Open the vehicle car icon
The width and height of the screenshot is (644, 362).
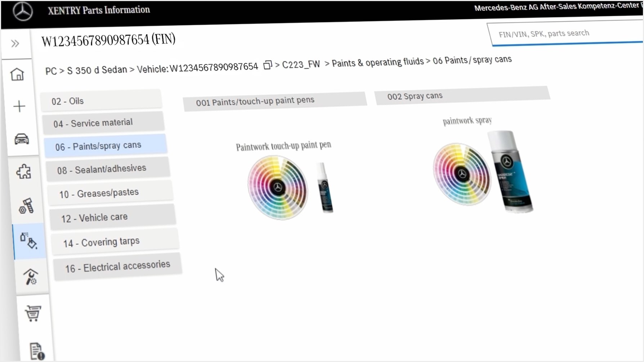[x=22, y=139]
